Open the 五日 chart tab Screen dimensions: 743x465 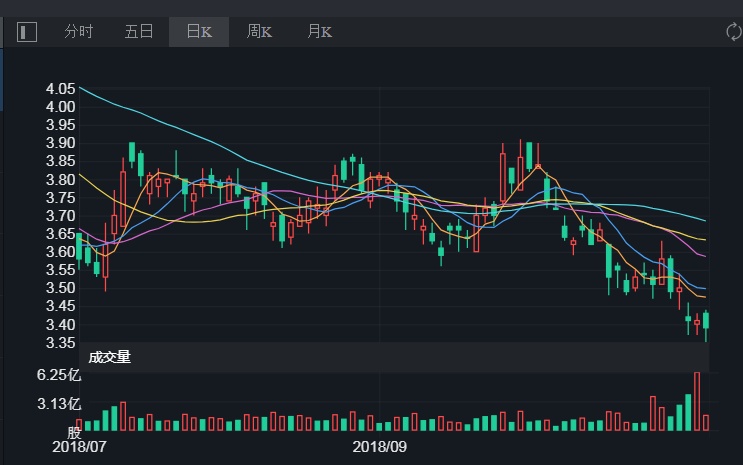[x=139, y=32]
